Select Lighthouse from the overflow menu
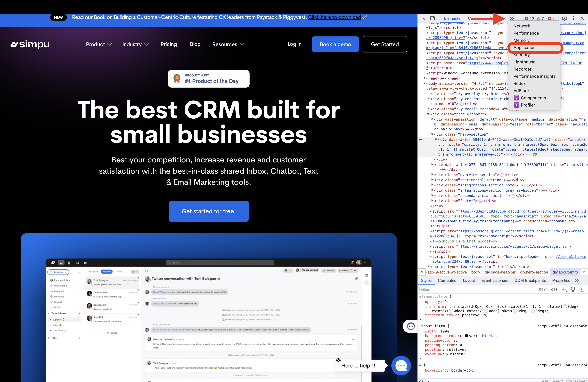 point(524,62)
